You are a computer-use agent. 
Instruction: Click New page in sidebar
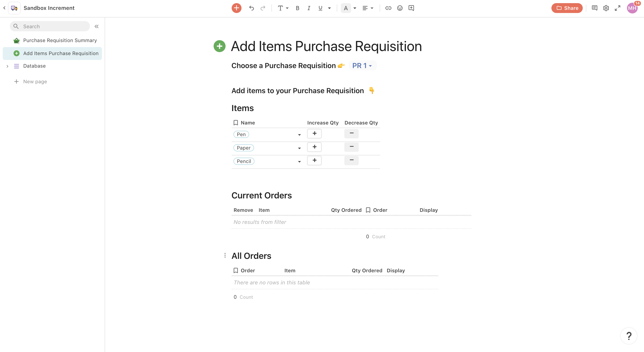[x=35, y=81]
